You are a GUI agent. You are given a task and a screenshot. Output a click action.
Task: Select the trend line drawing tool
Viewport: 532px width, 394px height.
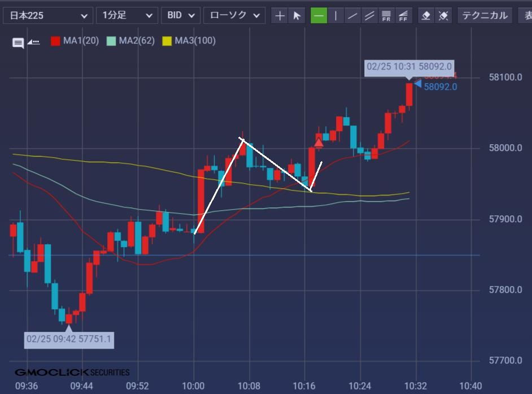[353, 16]
